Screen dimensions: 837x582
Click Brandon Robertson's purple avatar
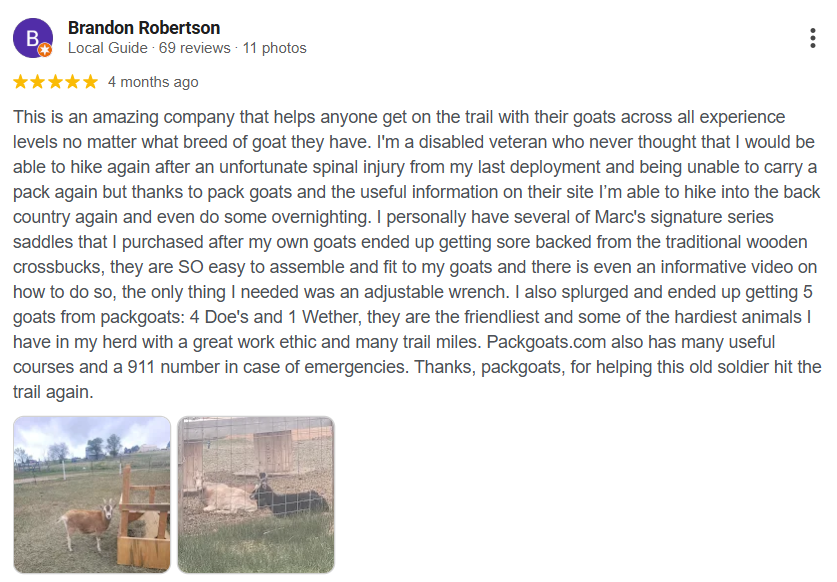click(x=32, y=38)
